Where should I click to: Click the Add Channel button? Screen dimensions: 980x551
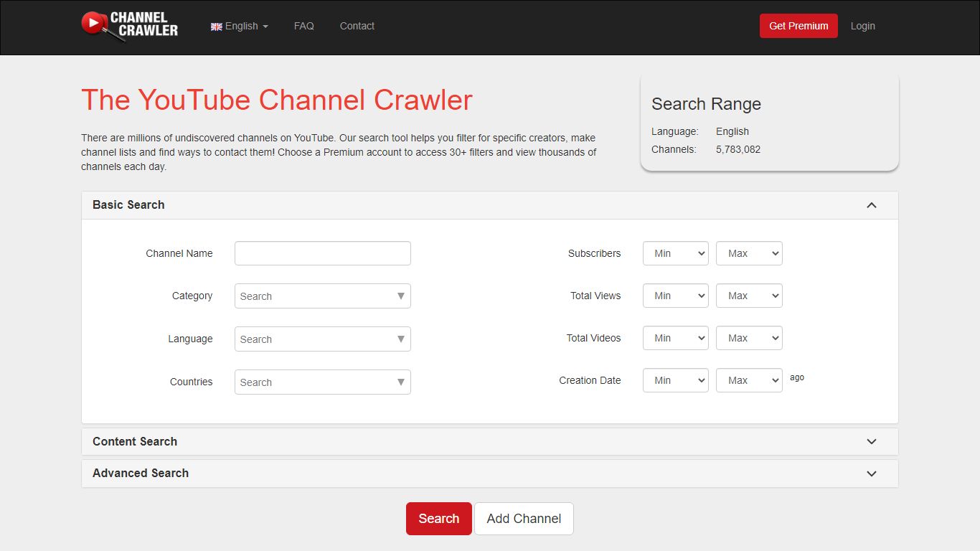[524, 519]
